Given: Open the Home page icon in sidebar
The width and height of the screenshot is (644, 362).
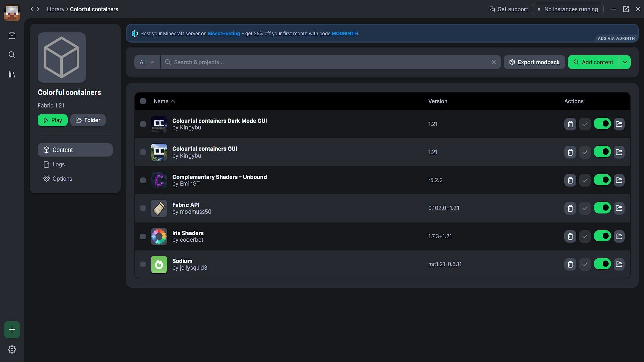Looking at the screenshot, I should click(x=12, y=35).
